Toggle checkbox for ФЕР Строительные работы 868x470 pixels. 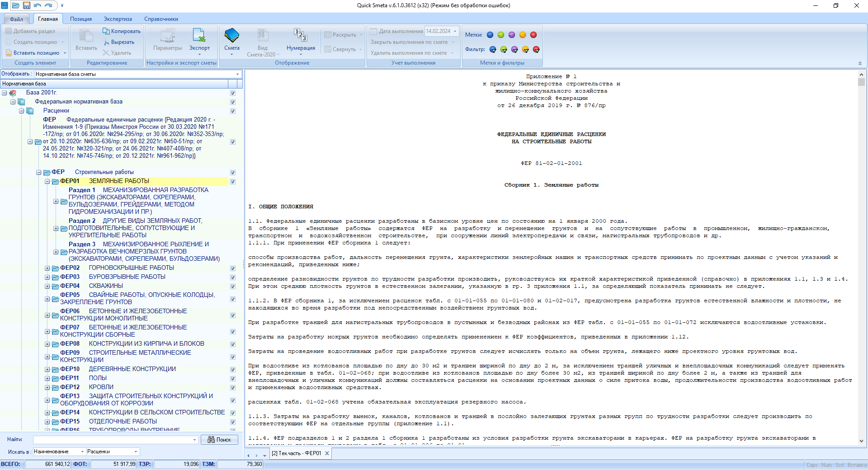(x=233, y=173)
